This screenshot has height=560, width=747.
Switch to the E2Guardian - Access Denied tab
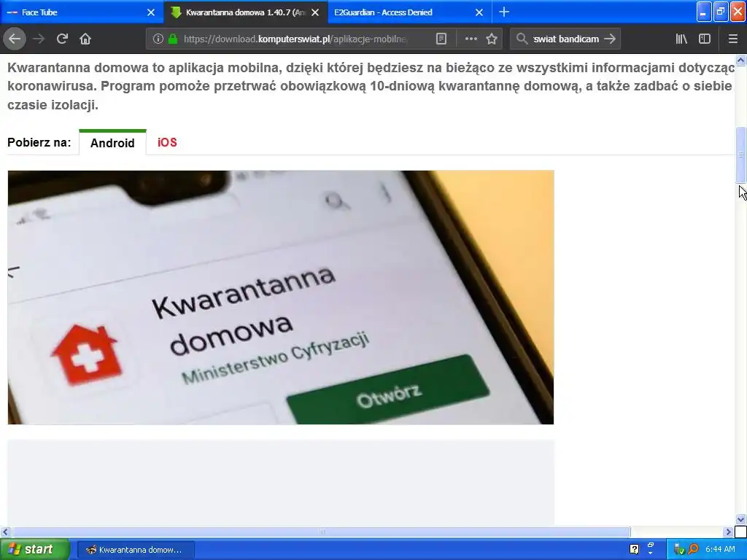(x=410, y=12)
